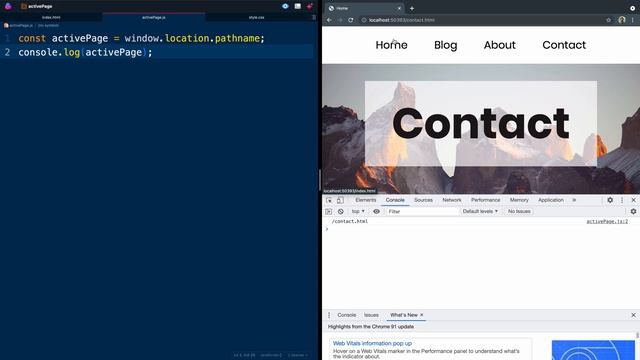
Task: Open the Network DevTools tab
Action: point(452,200)
